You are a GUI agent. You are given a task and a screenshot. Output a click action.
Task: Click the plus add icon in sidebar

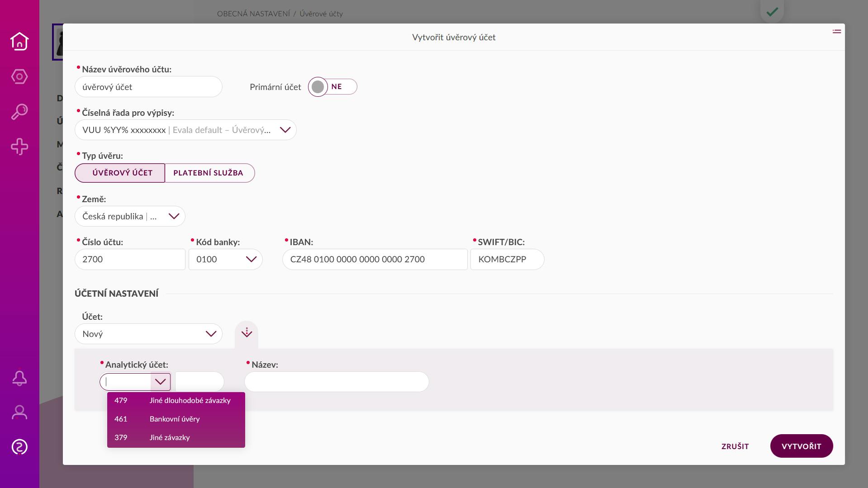coord(19,147)
